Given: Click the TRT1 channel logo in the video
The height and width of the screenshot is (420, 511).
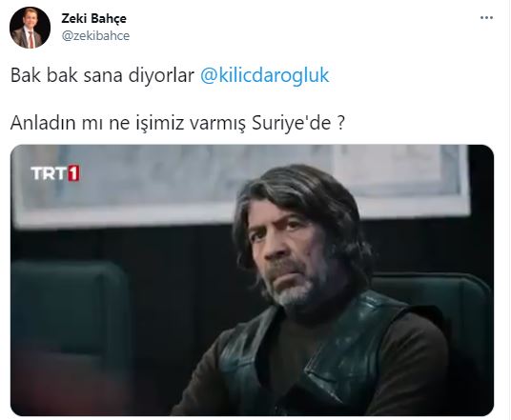Looking at the screenshot, I should (x=55, y=173).
